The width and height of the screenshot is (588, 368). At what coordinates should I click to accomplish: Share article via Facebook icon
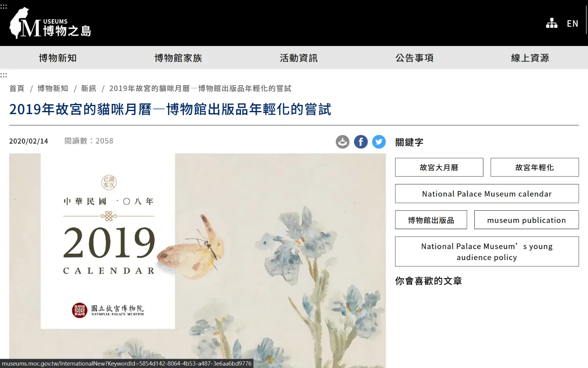point(361,142)
